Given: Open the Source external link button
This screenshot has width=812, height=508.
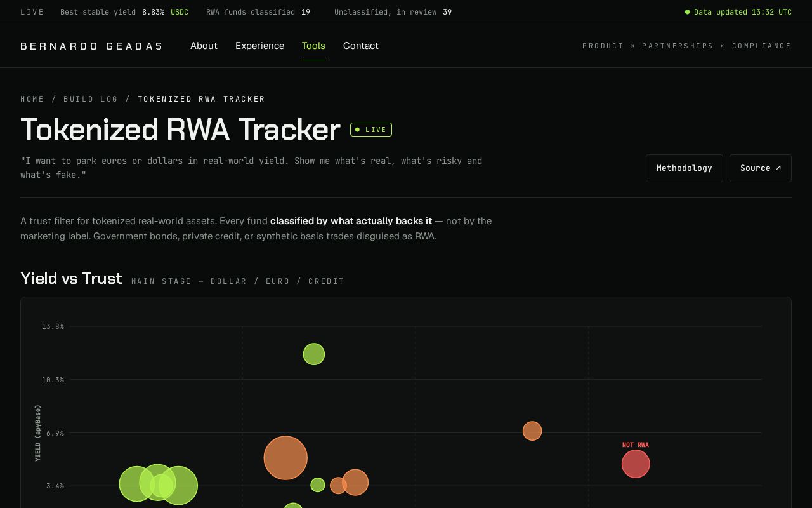Looking at the screenshot, I should click(x=760, y=168).
